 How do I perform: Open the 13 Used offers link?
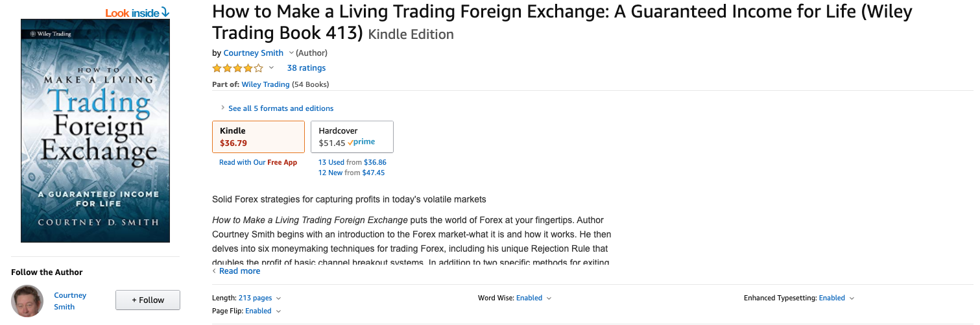tap(331, 162)
